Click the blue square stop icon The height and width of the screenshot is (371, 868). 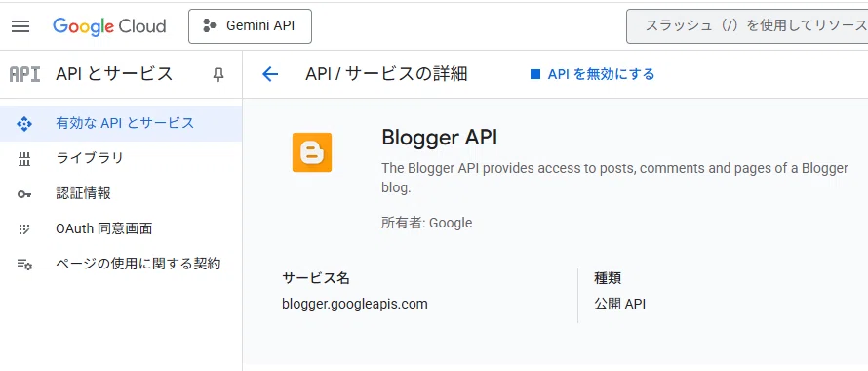534,74
